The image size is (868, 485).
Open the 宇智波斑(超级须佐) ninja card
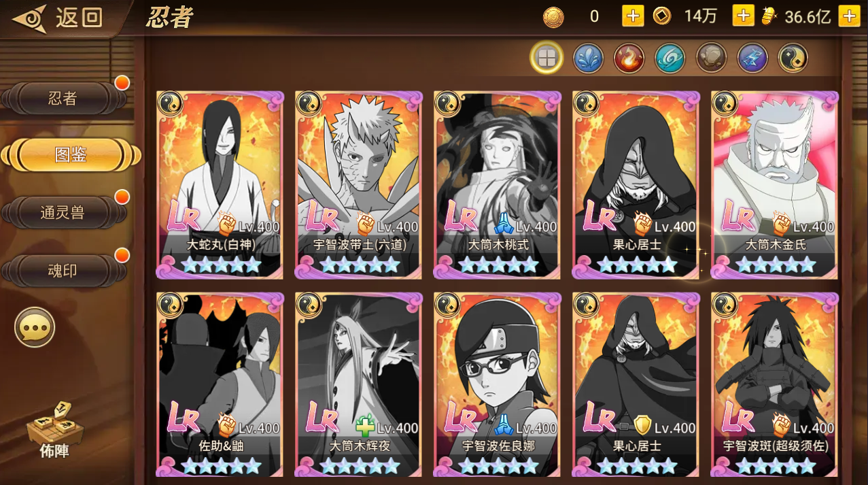click(x=775, y=385)
